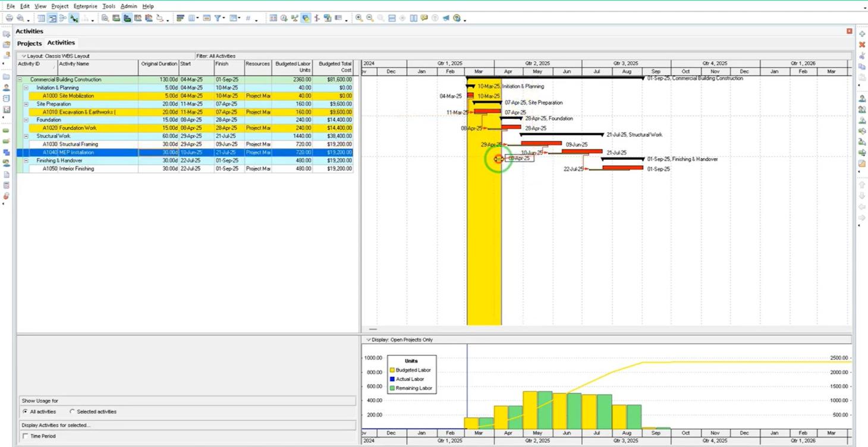Select the A1030 Structural Framing activity row
This screenshot has height=447, width=868.
coord(185,144)
